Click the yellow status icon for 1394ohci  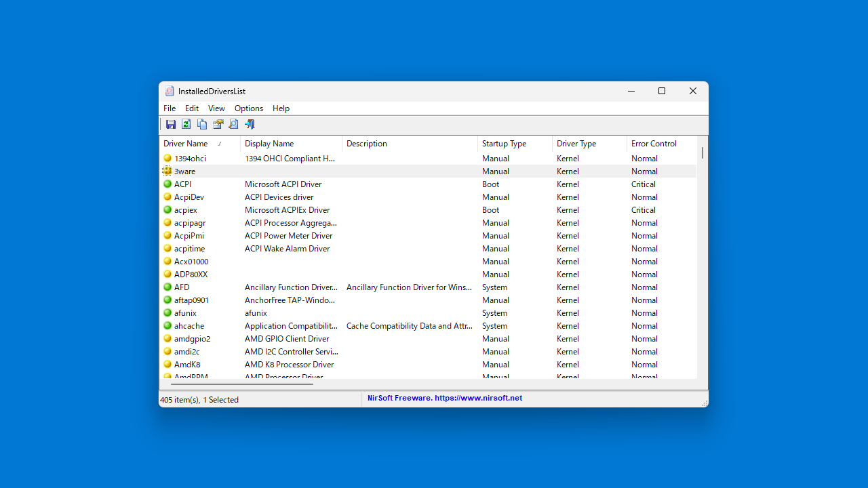coord(167,158)
